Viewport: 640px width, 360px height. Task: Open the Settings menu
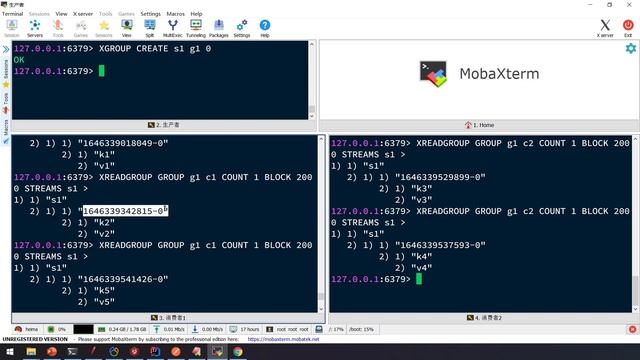click(151, 13)
